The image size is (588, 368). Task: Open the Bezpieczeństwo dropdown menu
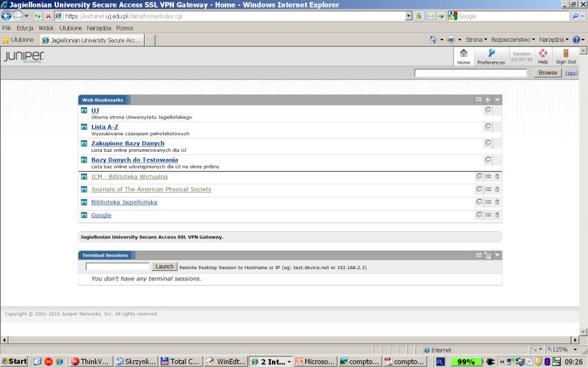point(513,40)
